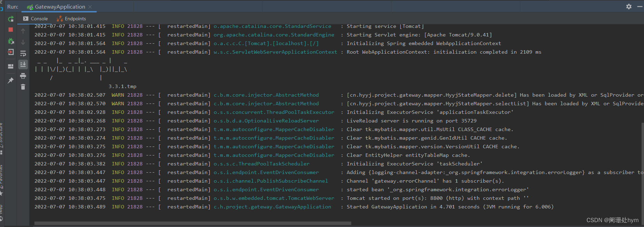Click the 'o.s.b.w.embedded.tomcat.TomcatWebServer' logger name

(274, 198)
